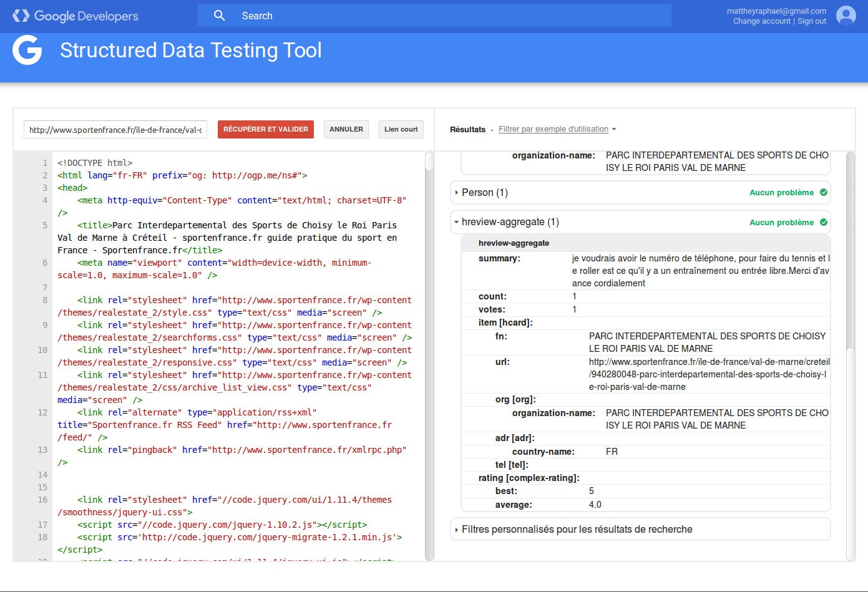The image size is (868, 592).
Task: Open the user account avatar
Action: pyautogui.click(x=846, y=16)
